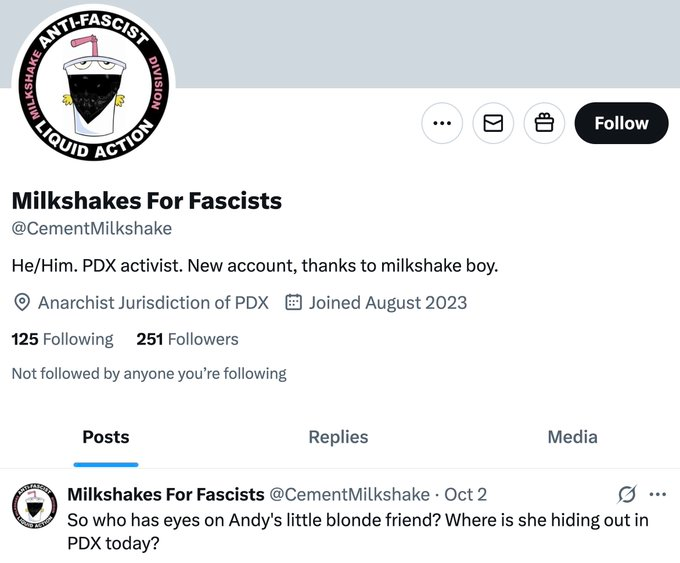Viewport: 680px width, 563px height.
Task: Click the small avatar beside the post
Action: point(34,508)
